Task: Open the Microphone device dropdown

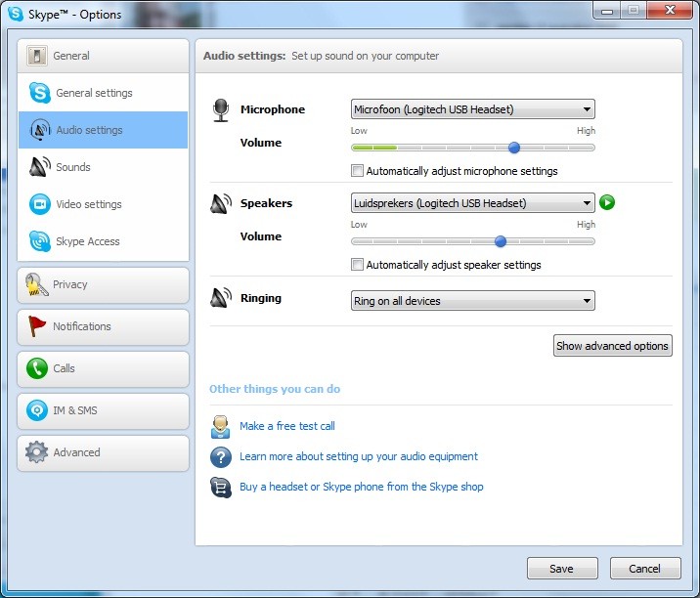Action: pos(473,109)
